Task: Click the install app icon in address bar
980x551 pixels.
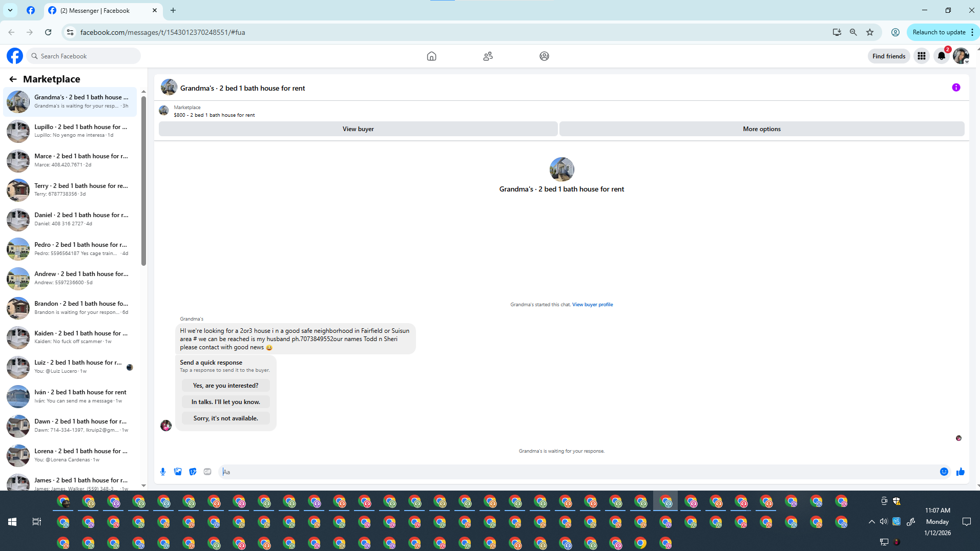Action: [837, 32]
